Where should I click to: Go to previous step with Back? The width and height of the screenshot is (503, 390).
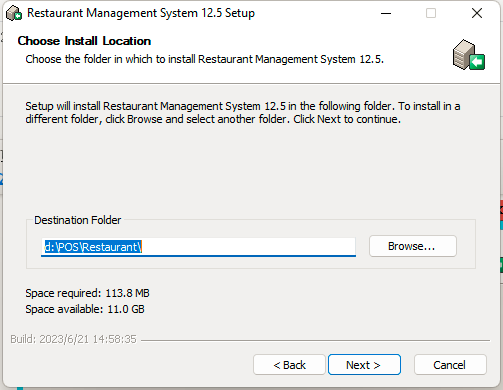point(289,365)
